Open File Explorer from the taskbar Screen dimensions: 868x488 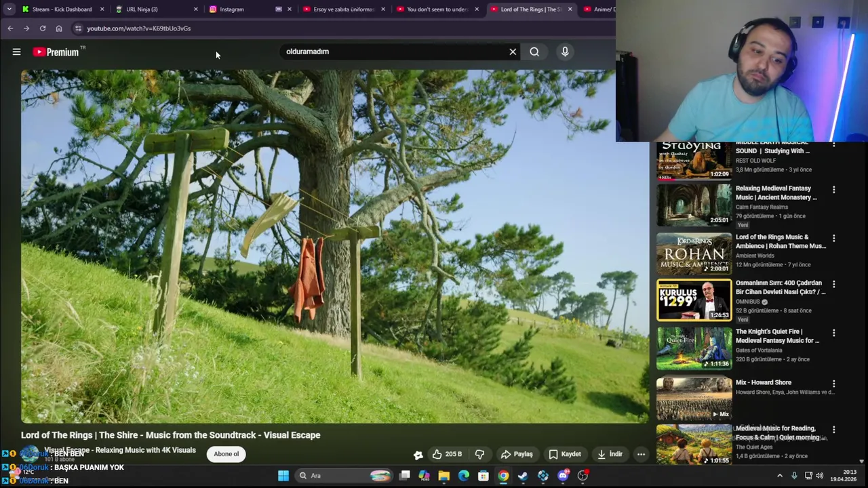click(x=443, y=476)
